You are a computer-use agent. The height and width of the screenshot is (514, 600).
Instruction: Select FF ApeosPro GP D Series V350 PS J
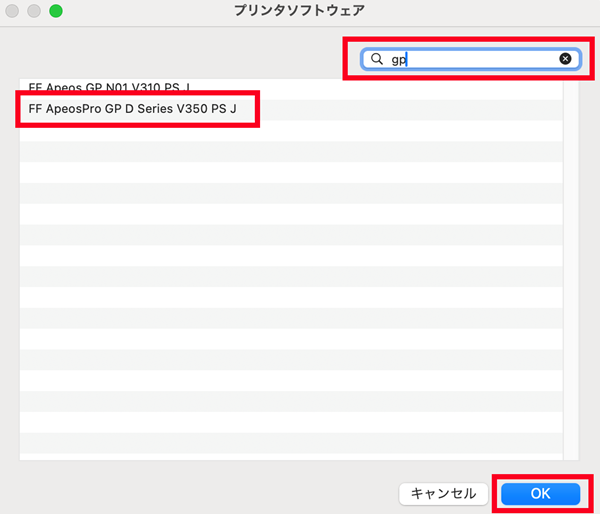133,108
